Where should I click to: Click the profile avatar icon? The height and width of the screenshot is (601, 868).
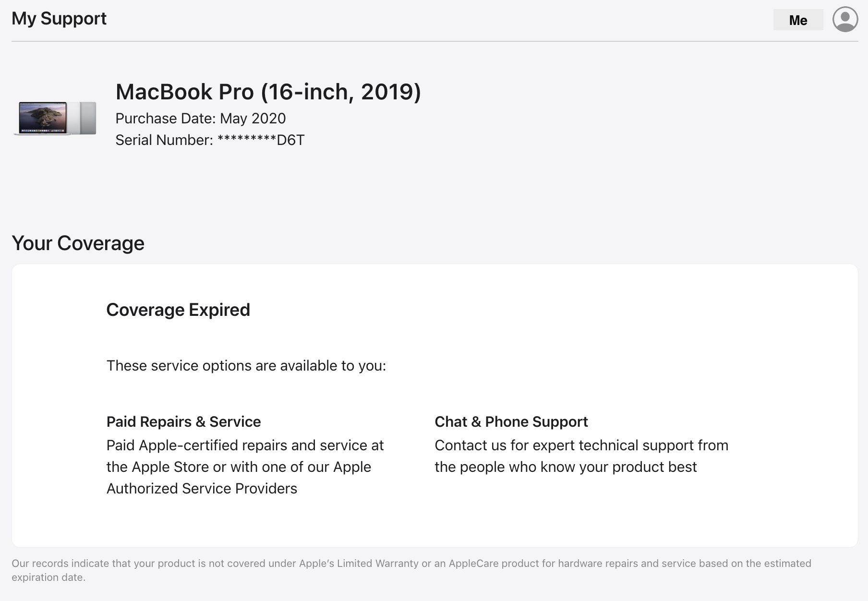pyautogui.click(x=845, y=20)
